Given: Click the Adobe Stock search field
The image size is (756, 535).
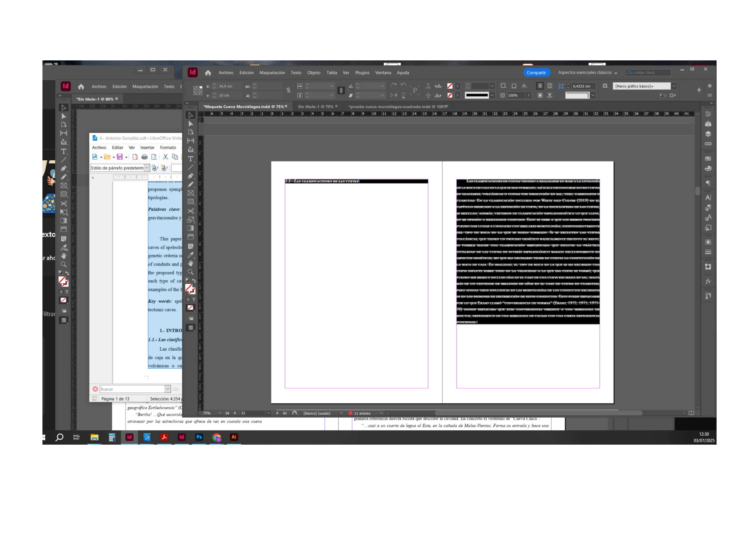Looking at the screenshot, I should coord(650,72).
